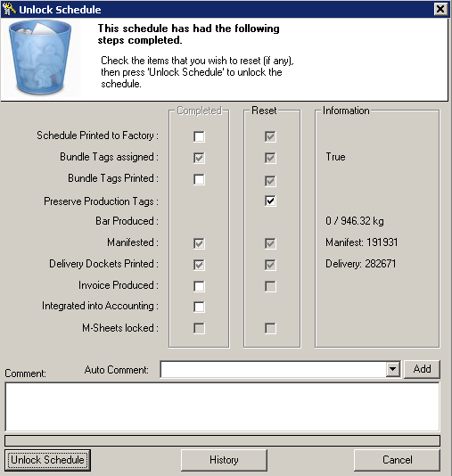Check Invoice Produced reset checkbox
The height and width of the screenshot is (476, 452).
pyautogui.click(x=270, y=286)
